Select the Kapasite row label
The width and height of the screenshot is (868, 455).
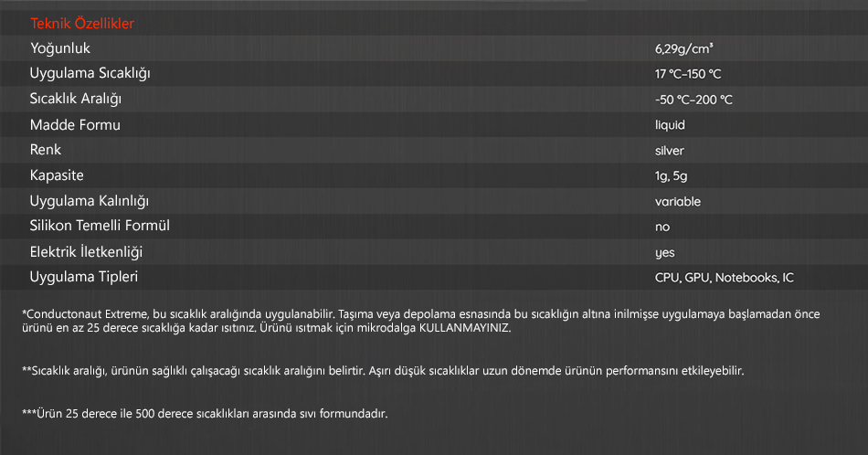[57, 175]
